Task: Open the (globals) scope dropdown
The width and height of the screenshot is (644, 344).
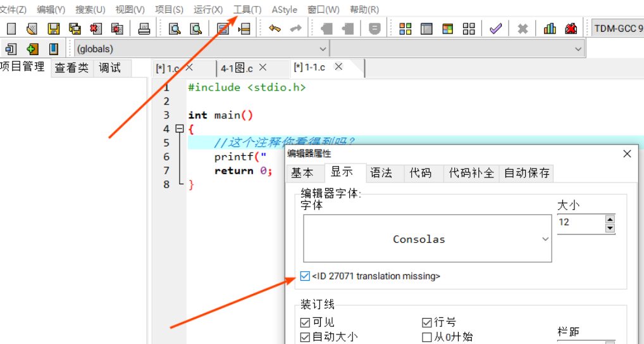Action: 202,49
